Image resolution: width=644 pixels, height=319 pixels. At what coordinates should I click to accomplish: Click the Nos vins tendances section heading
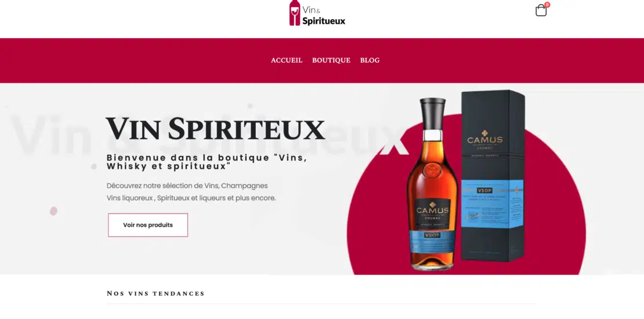tap(155, 293)
